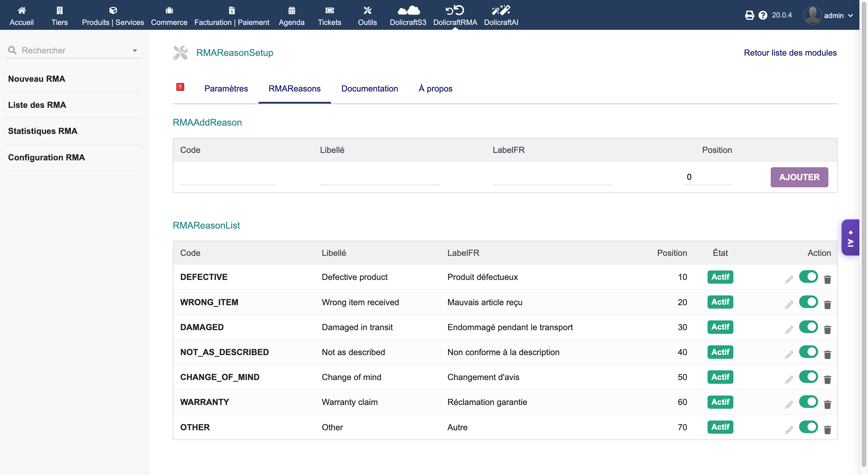
Task: Switch off the NOT_AS_DESCRIBED toggle
Action: point(808,351)
